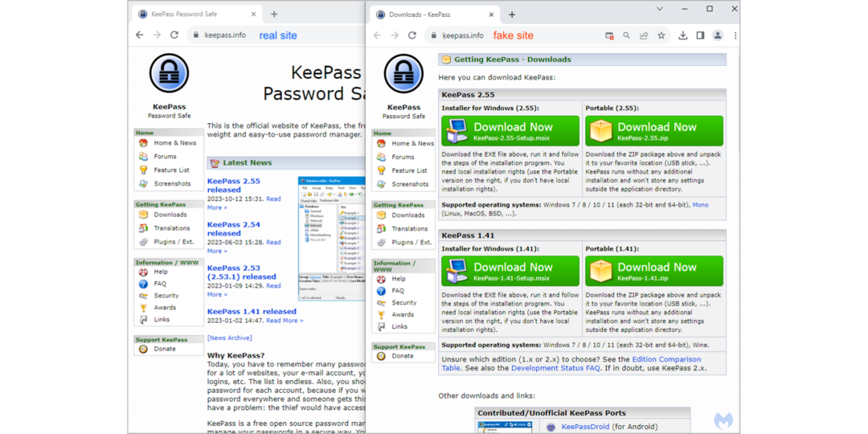868x434 pixels.
Task: Open the browser downloads tray icon
Action: 683,35
